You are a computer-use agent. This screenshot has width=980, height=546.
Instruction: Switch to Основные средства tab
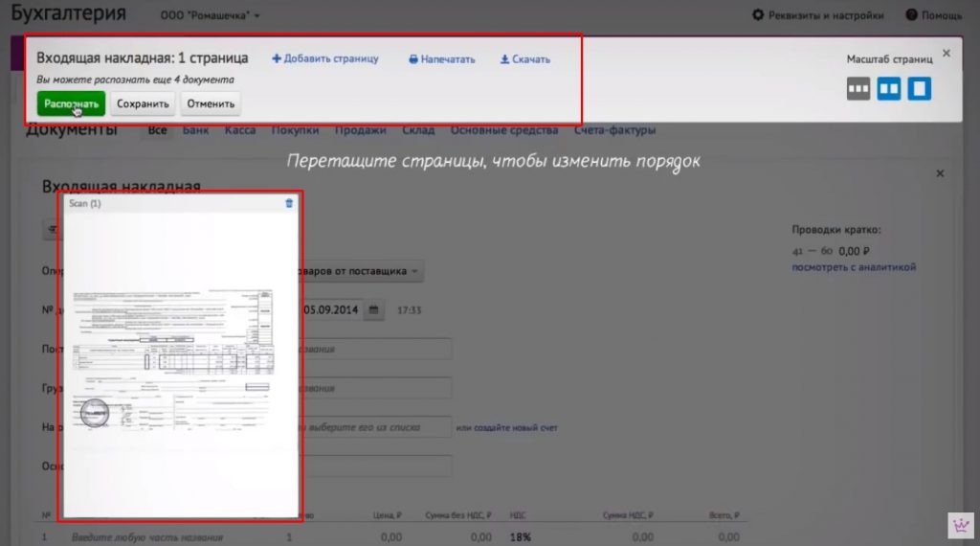pos(504,130)
